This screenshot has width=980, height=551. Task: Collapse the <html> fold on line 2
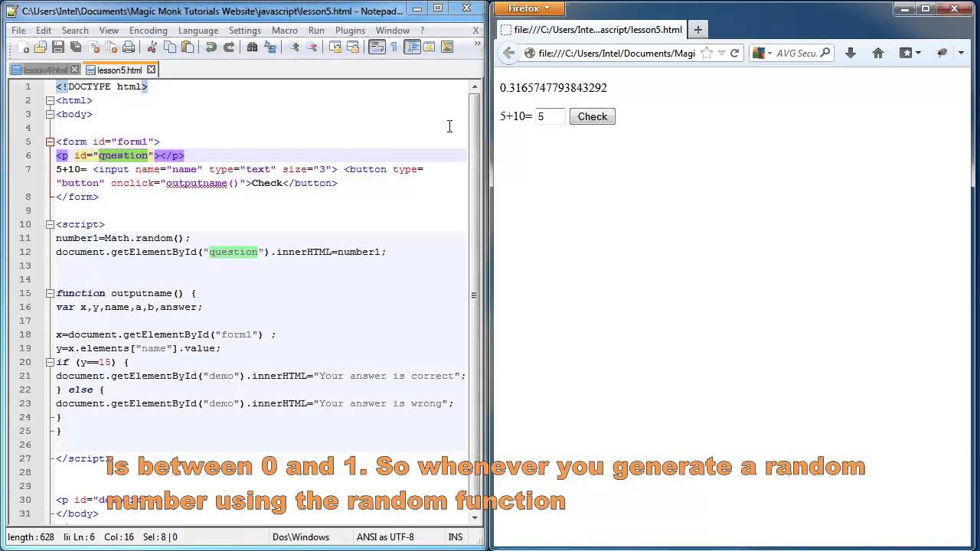pos(50,100)
